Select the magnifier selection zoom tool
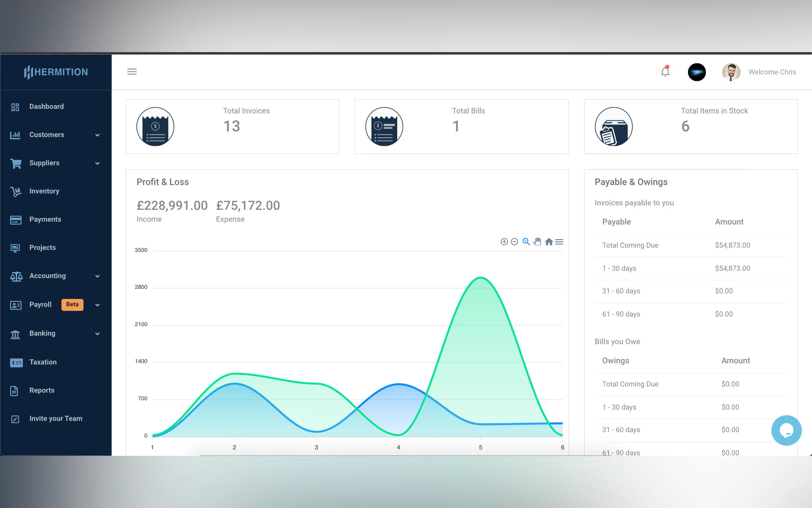Image resolution: width=812 pixels, height=508 pixels. coord(526,242)
